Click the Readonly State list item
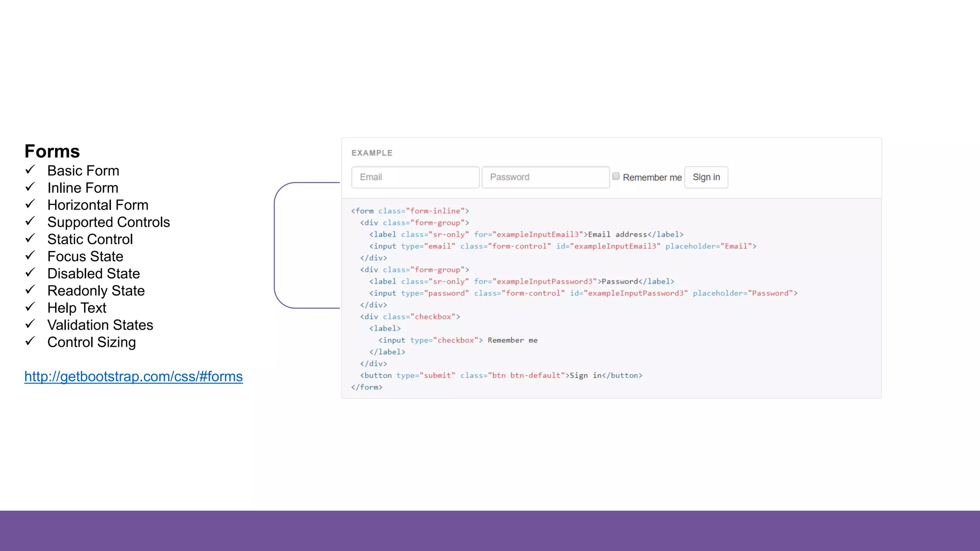The image size is (980, 551). click(96, 291)
